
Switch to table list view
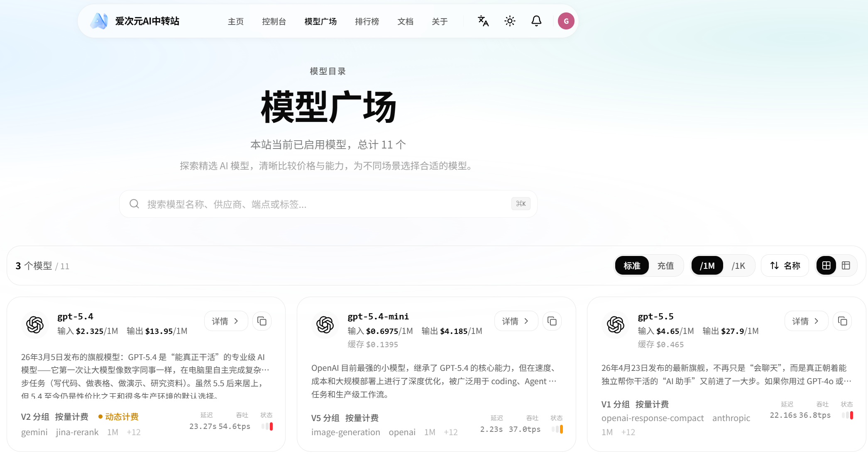pyautogui.click(x=846, y=266)
